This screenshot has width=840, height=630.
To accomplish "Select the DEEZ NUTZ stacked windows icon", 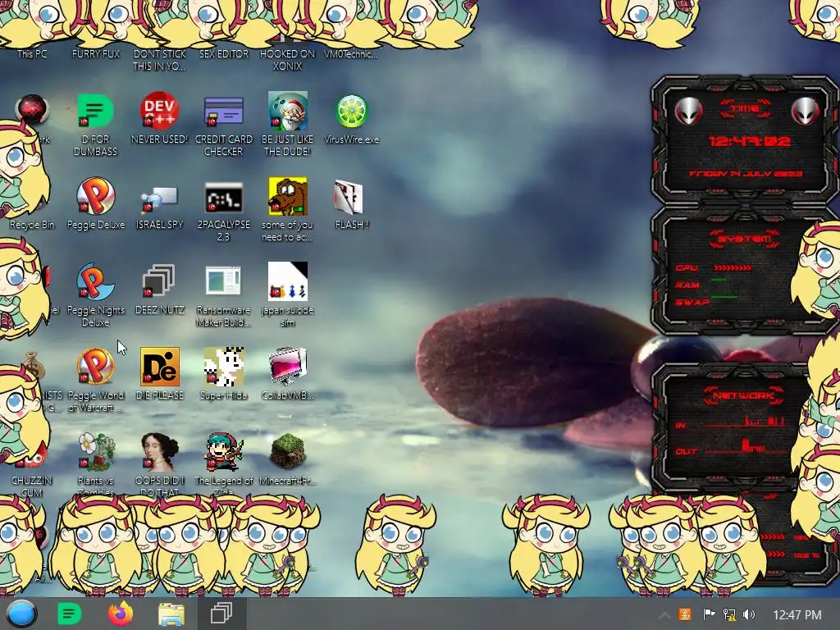I will pyautogui.click(x=158, y=281).
